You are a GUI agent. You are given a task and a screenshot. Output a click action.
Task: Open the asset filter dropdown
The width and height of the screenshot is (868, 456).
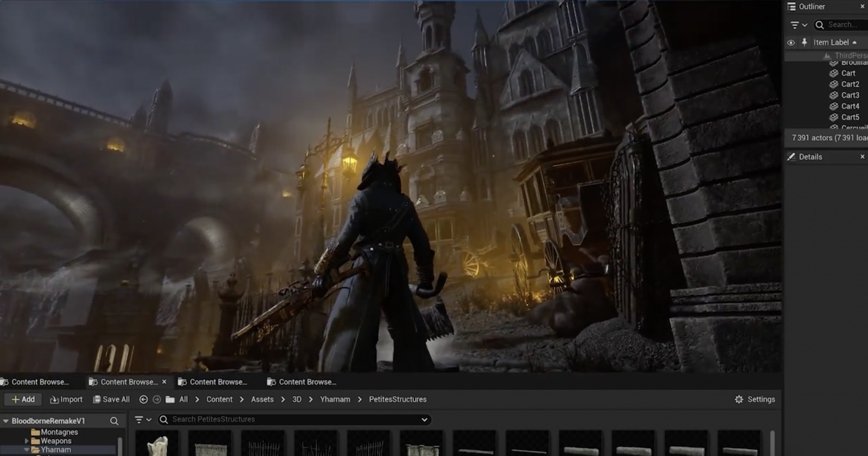click(x=143, y=420)
